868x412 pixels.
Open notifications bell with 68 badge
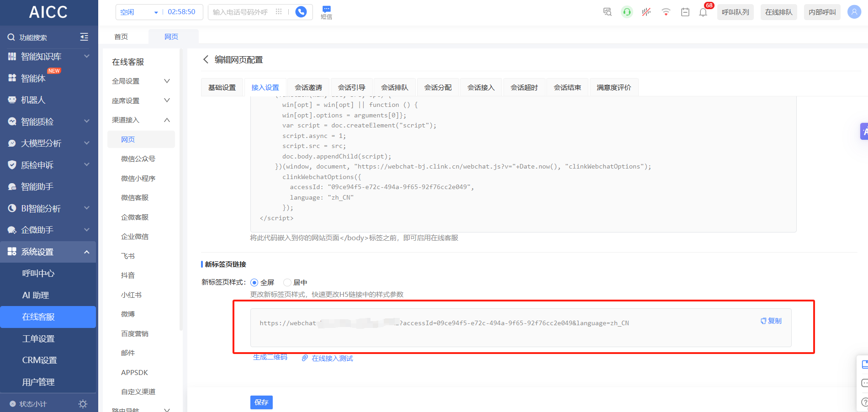click(x=704, y=12)
